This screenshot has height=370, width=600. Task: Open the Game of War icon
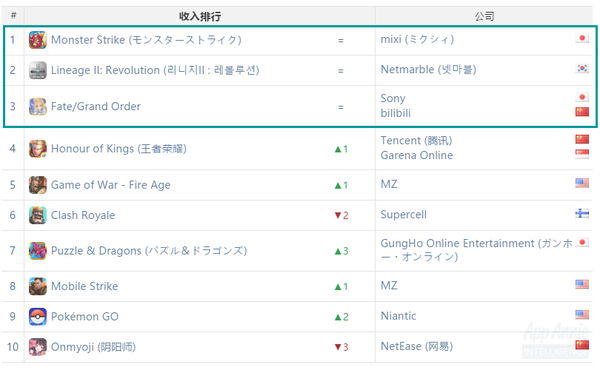click(38, 185)
